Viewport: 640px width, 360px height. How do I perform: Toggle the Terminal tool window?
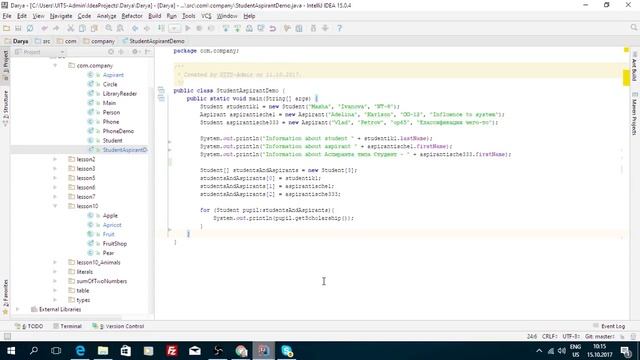67,326
